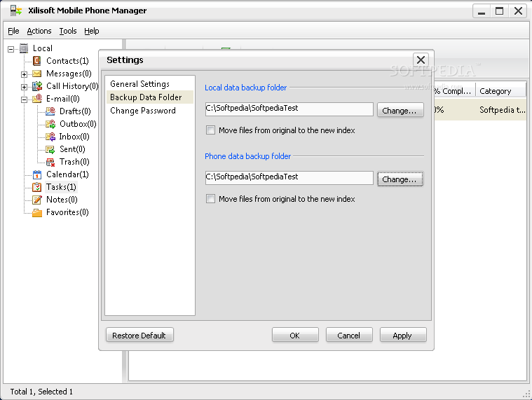This screenshot has width=532, height=400.
Task: Click the E-mail folder icon
Action: point(37,99)
